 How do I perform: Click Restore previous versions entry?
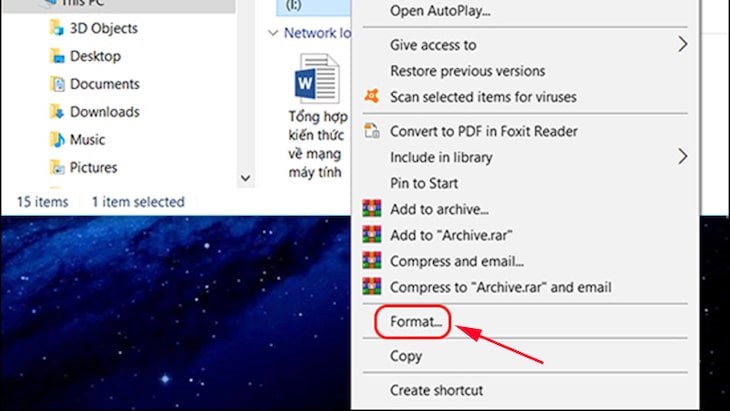[467, 71]
